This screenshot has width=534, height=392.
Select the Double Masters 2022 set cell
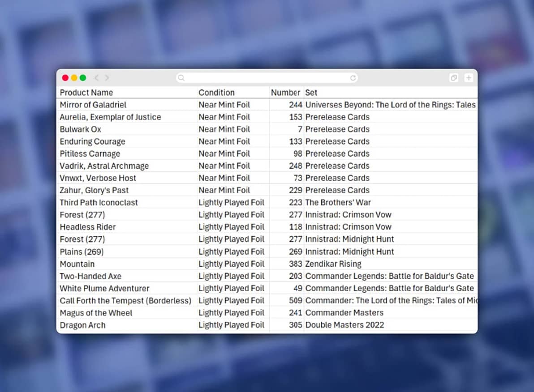(345, 325)
